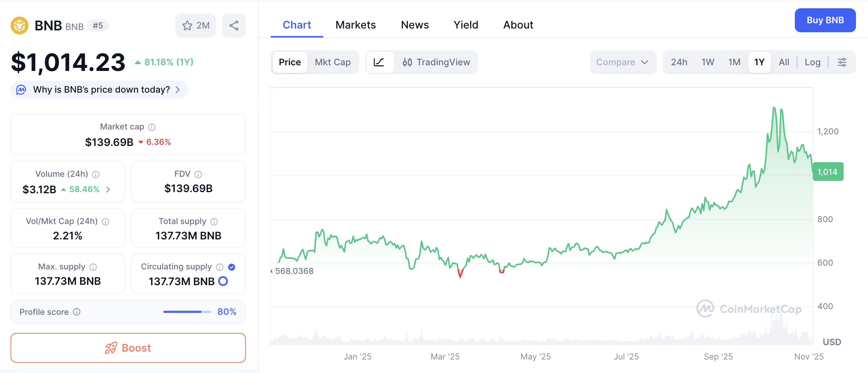Click the line chart view icon
The height and width of the screenshot is (373, 868).
(379, 62)
